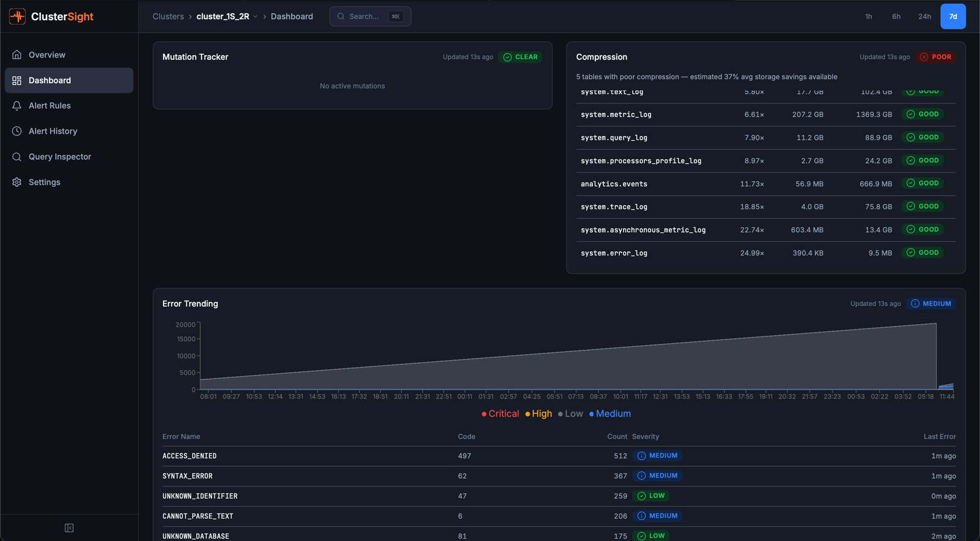This screenshot has width=980, height=541.
Task: Click the Dashboard grid icon in sidebar
Action: pos(17,80)
